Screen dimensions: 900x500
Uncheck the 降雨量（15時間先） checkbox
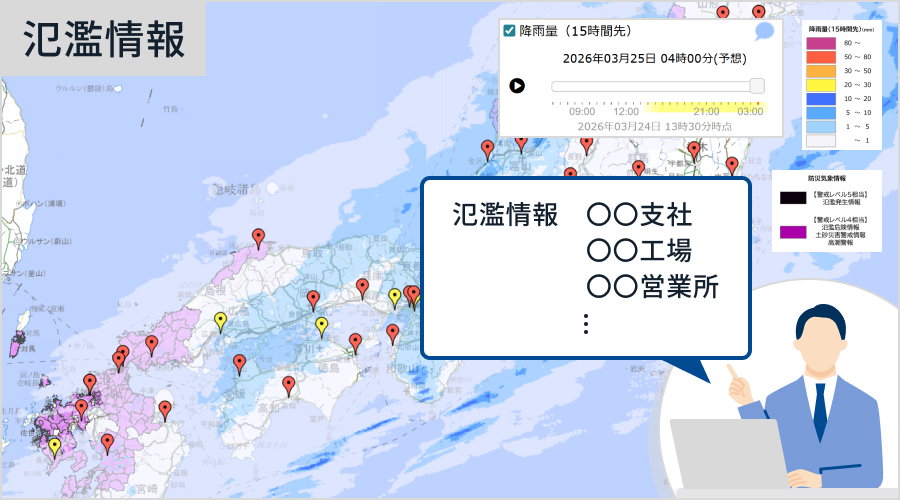tap(509, 30)
